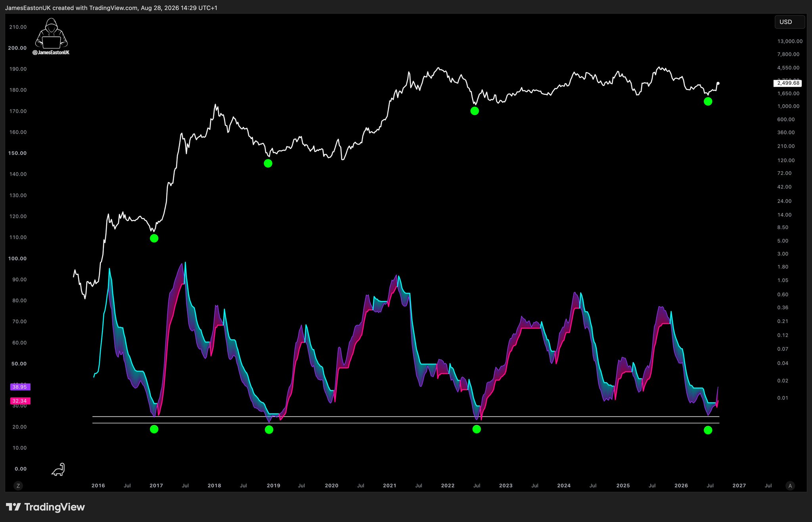Click the header text 'JamesEastonUK created with TradingView.com'
Viewport: 812px width, 522px height.
pyautogui.click(x=71, y=8)
